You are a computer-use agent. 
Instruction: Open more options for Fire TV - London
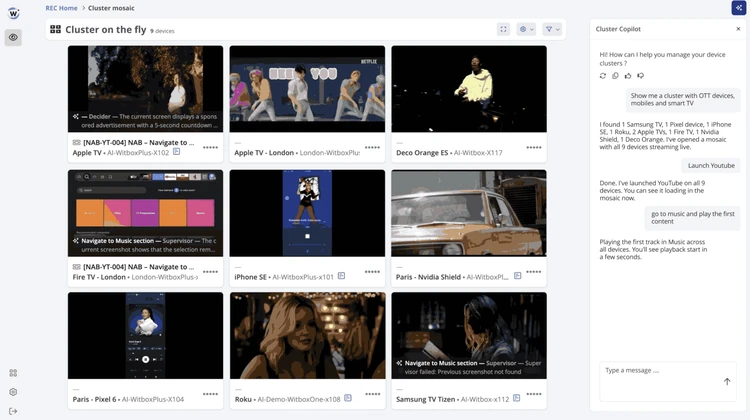click(210, 272)
